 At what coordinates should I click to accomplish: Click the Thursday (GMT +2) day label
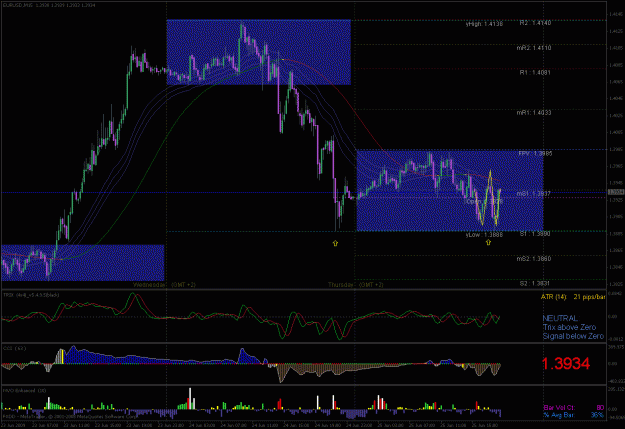(356, 285)
